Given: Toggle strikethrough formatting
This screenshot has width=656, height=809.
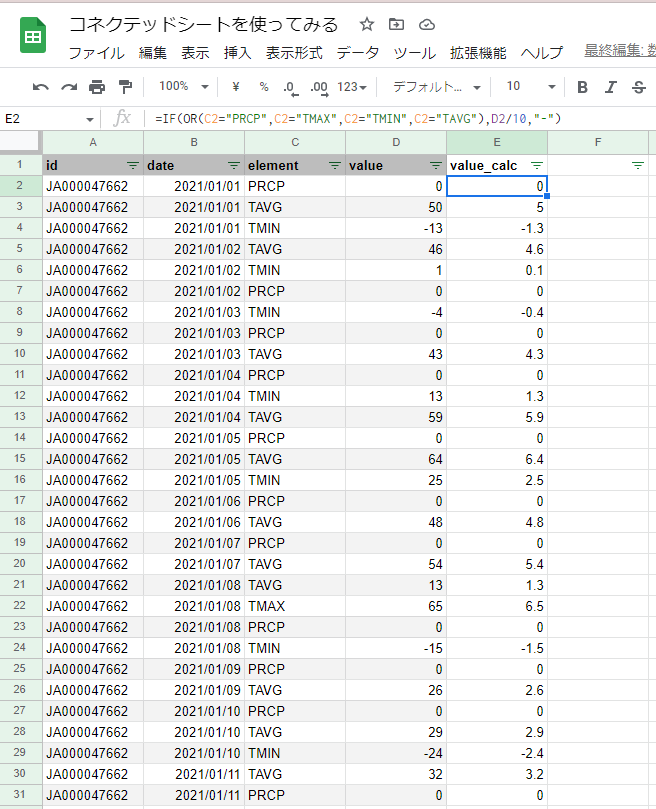Looking at the screenshot, I should 638,87.
